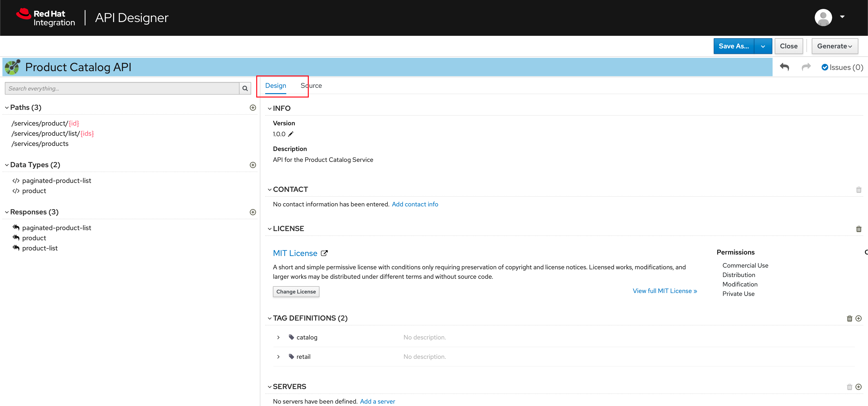Click the search magnifier icon
Viewport: 868px width, 406px height.
pyautogui.click(x=245, y=88)
